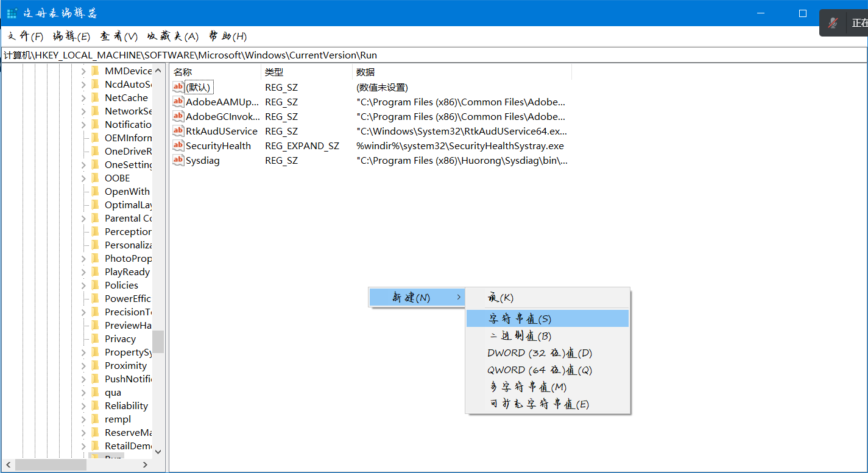
Task: Click the ab icon beside Sysdiag
Action: point(178,160)
